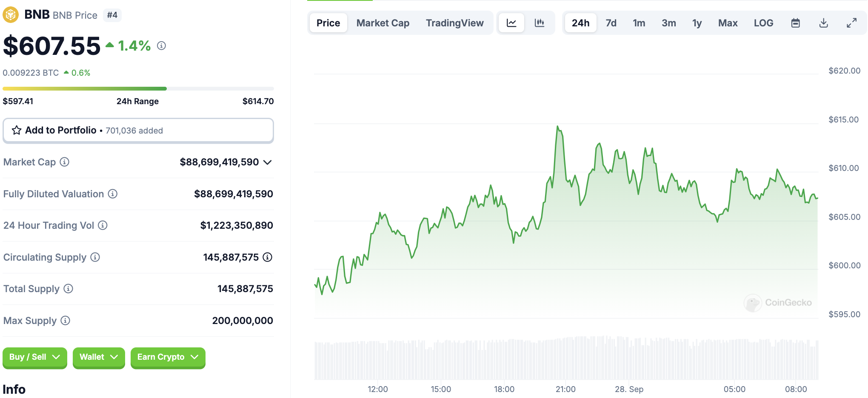Download the chart data
868x398 pixels.
pos(823,23)
